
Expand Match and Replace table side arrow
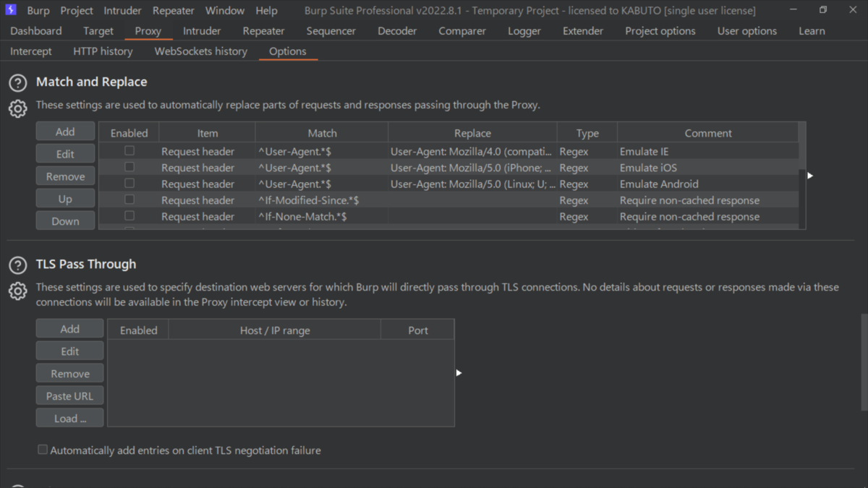tap(810, 176)
